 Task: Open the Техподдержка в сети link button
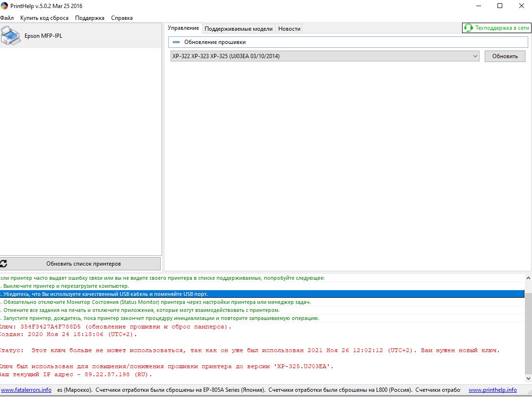coord(497,28)
